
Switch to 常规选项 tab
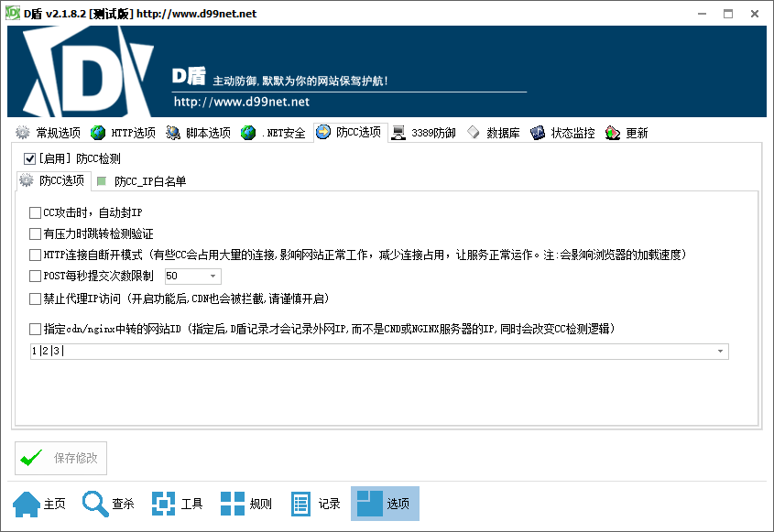click(x=49, y=132)
